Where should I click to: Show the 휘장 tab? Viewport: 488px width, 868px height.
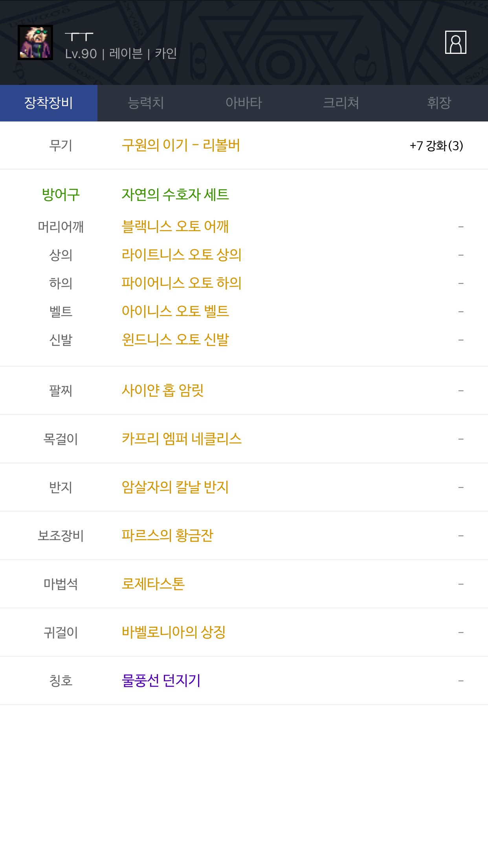point(439,103)
